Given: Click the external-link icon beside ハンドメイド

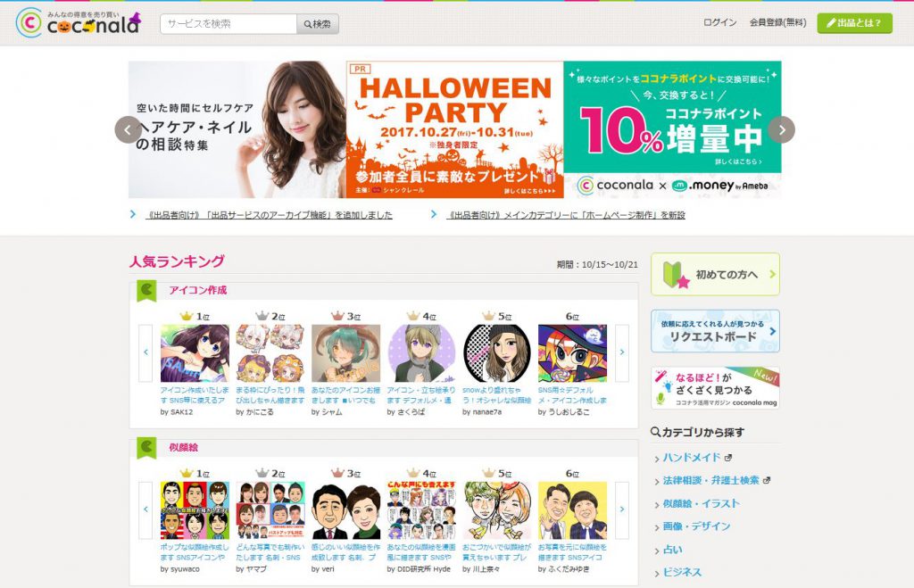Looking at the screenshot, I should point(727,457).
